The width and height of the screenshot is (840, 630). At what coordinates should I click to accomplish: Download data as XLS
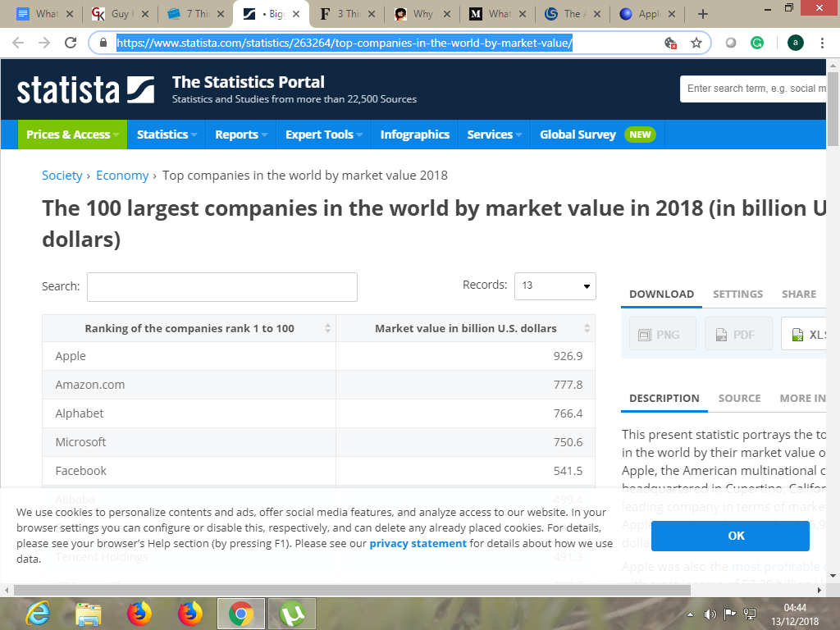tap(804, 335)
